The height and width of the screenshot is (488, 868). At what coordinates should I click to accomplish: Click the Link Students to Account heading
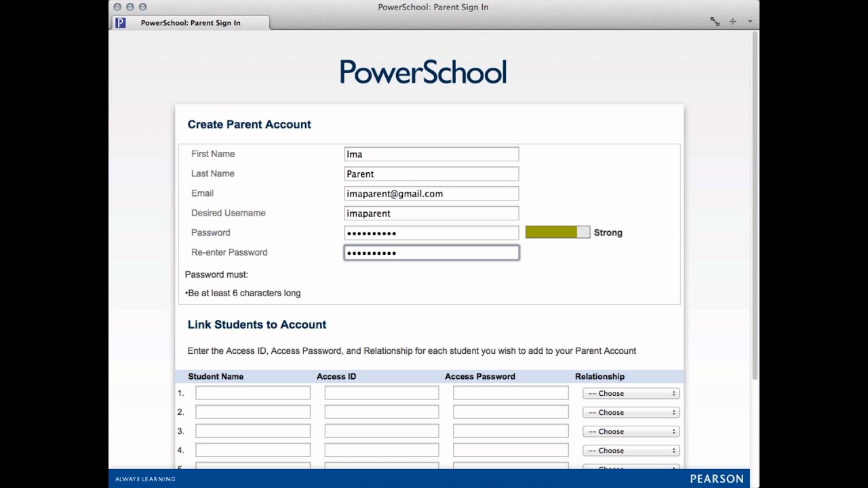coord(257,325)
